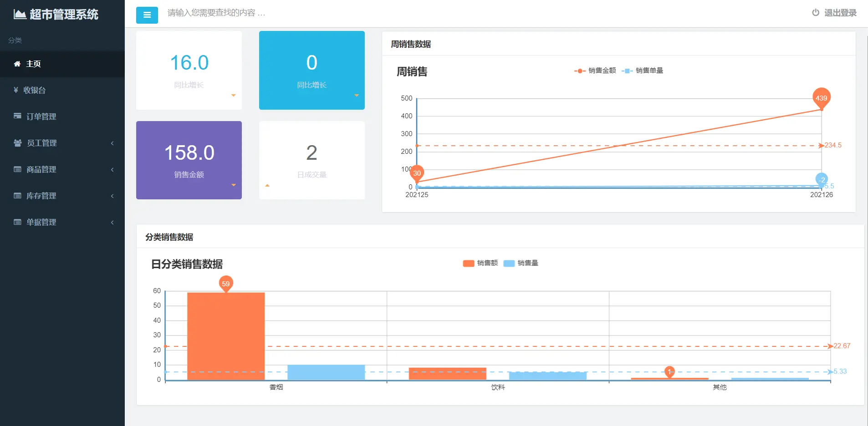Viewport: 868px width, 426px height.
Task: Click the 158.0 sales amount value
Action: click(189, 153)
